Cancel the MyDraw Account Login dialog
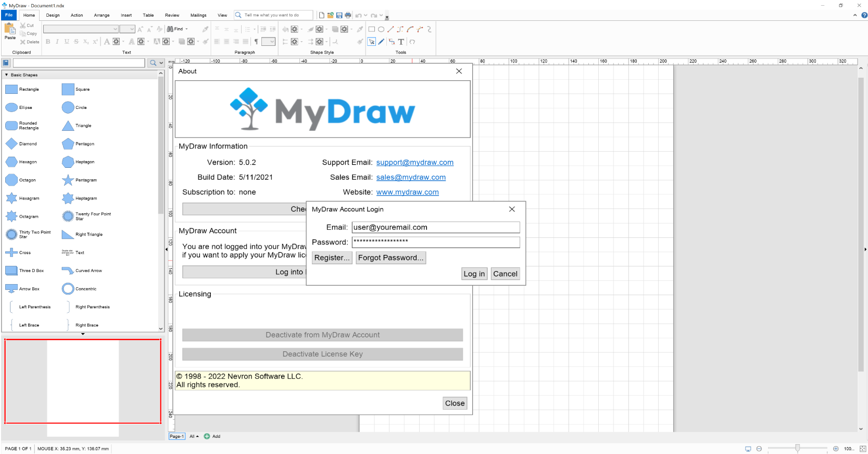Viewport: 868px width, 454px height. click(505, 274)
